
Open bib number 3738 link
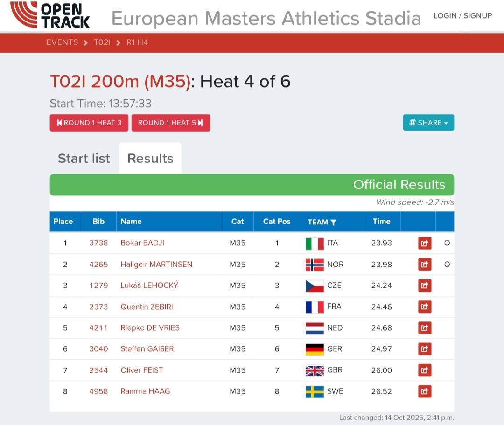click(x=98, y=243)
